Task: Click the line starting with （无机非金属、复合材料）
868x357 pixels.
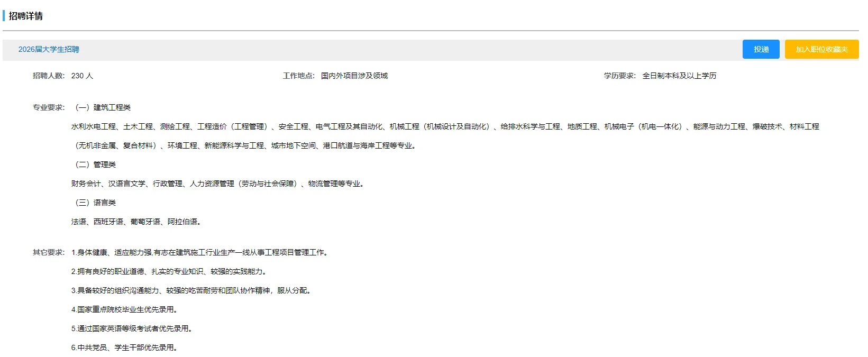Action: 245,145
